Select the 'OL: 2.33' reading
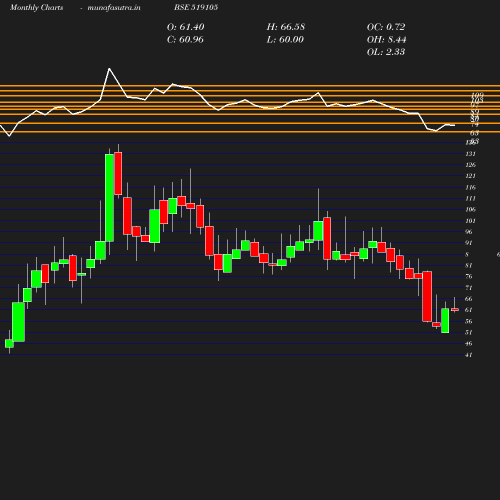 point(386,52)
